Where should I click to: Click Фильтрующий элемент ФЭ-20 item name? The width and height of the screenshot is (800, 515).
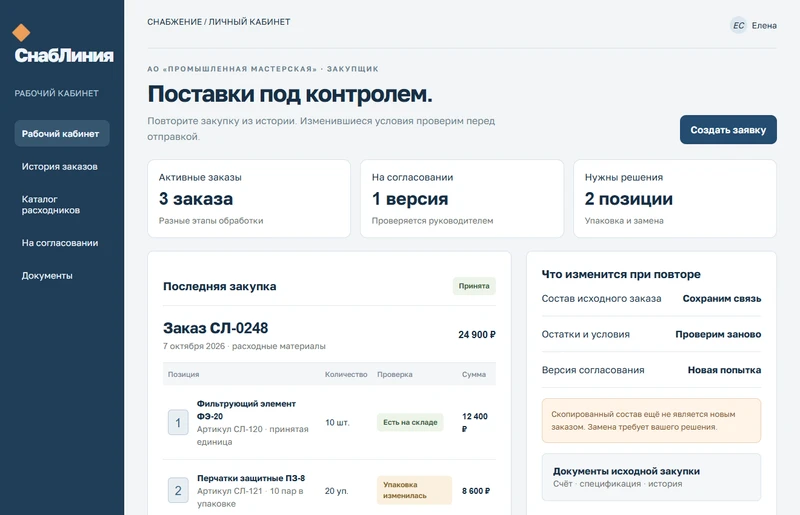[x=246, y=410]
